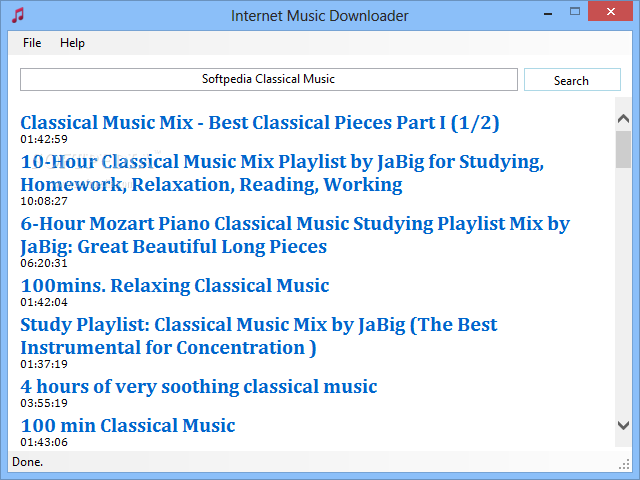Open the Help menu
Image resolution: width=640 pixels, height=480 pixels.
[x=72, y=43]
